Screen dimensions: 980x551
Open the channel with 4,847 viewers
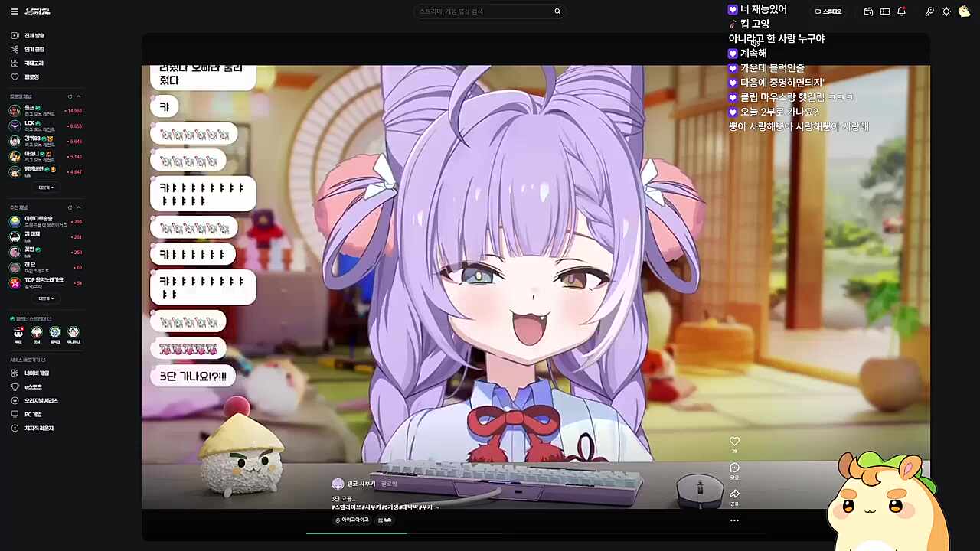[46, 171]
